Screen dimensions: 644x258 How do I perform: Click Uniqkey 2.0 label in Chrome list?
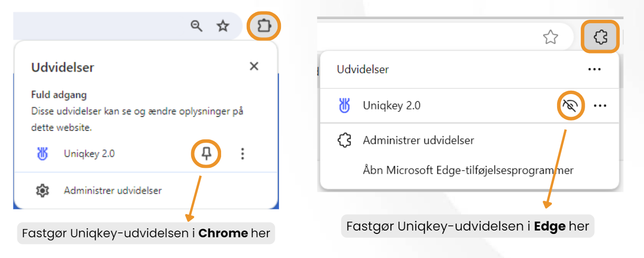89,154
